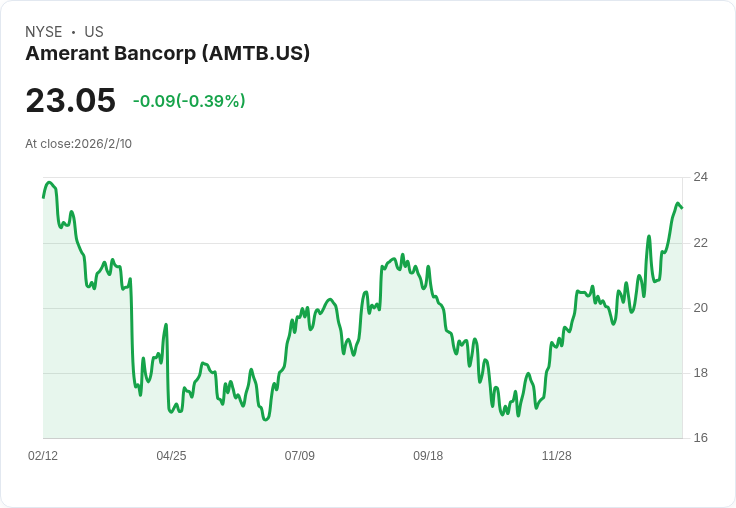Click the 18 price axis label
This screenshot has width=736, height=508.
pos(701,373)
